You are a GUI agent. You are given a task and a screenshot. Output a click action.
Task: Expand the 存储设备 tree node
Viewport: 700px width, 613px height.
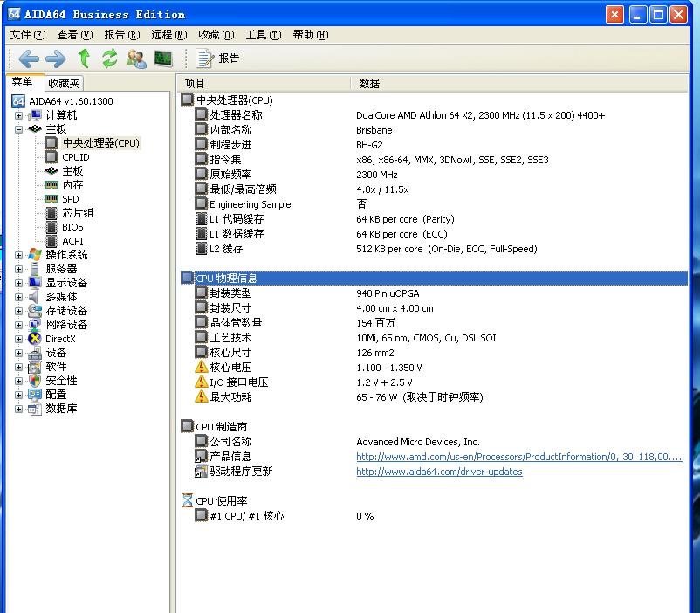pos(18,311)
